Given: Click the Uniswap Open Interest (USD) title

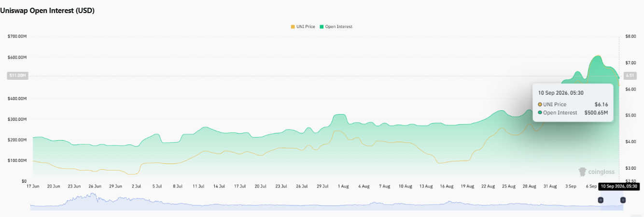Looking at the screenshot, I should 47,11.
